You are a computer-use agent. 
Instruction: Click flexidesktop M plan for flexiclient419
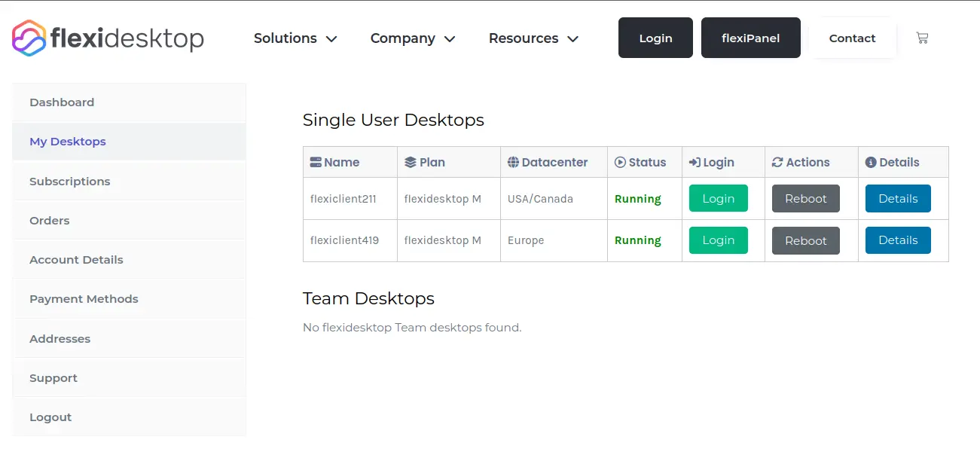(x=443, y=240)
